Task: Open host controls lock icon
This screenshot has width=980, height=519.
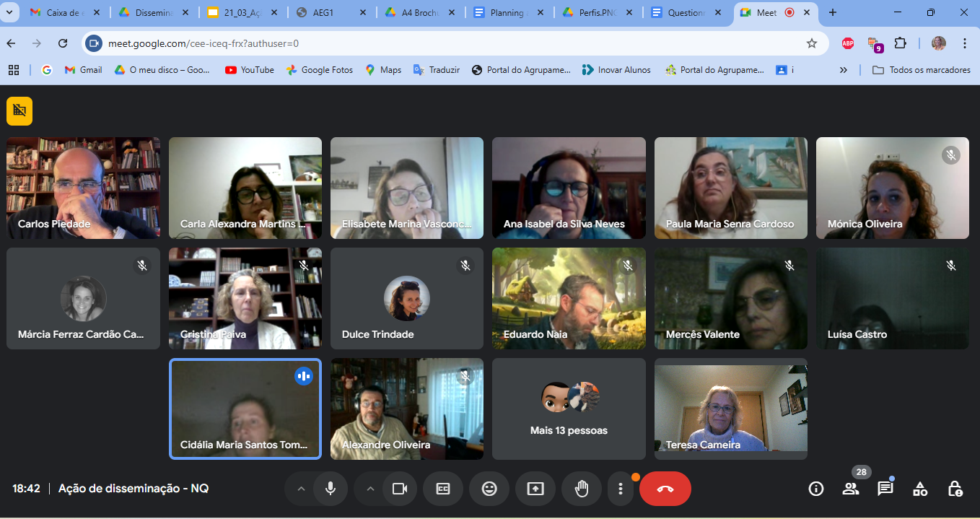Action: (x=955, y=489)
